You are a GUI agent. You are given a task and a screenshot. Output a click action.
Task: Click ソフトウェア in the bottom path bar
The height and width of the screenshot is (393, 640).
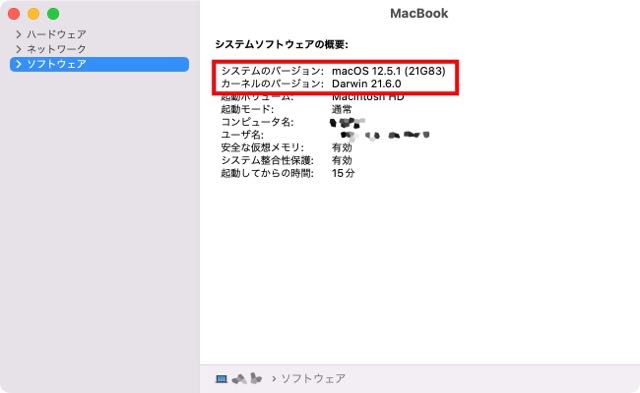313,378
